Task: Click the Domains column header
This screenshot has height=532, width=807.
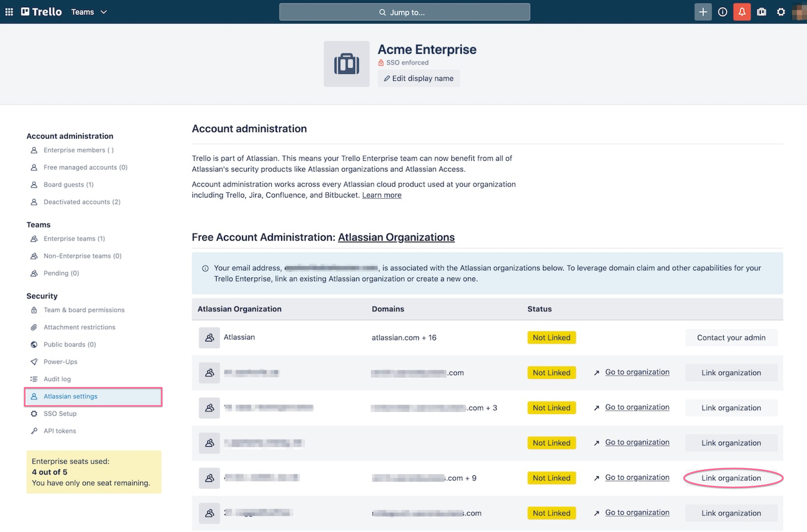Action: (x=388, y=309)
